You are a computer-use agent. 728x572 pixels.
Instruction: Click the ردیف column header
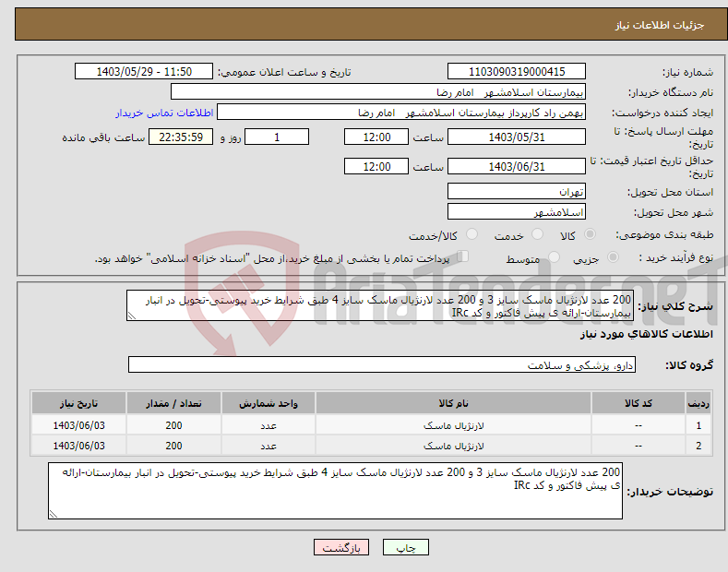click(698, 403)
